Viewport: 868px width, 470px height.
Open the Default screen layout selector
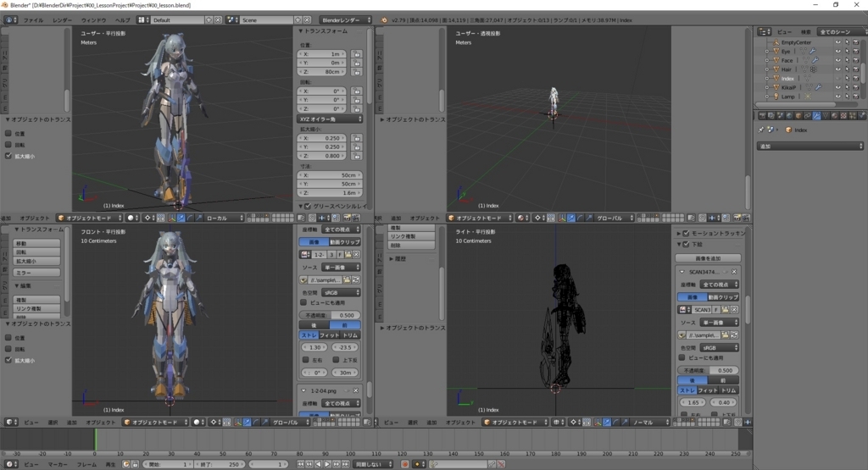point(177,20)
